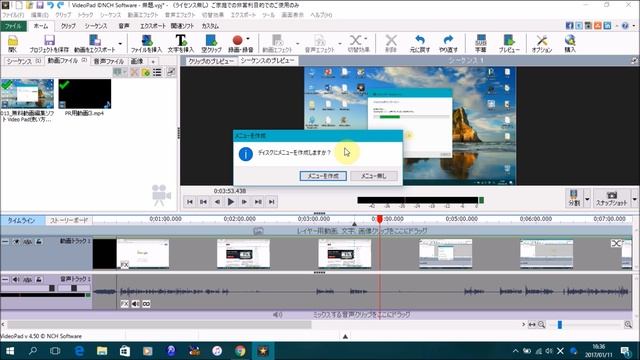The image size is (640, 360).
Task: Toggle 動画トラック 1 visibility eye
Action: (16, 242)
